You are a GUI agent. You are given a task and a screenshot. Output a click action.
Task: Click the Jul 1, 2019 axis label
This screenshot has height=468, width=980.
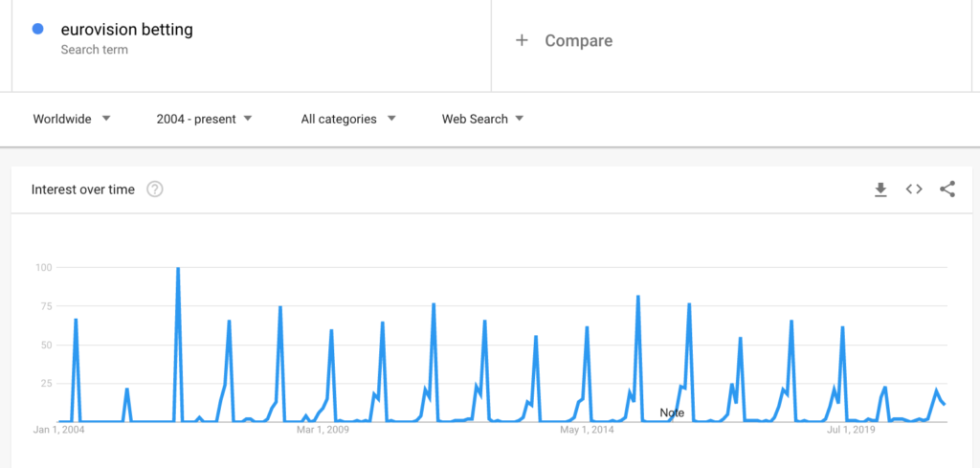coord(851,430)
